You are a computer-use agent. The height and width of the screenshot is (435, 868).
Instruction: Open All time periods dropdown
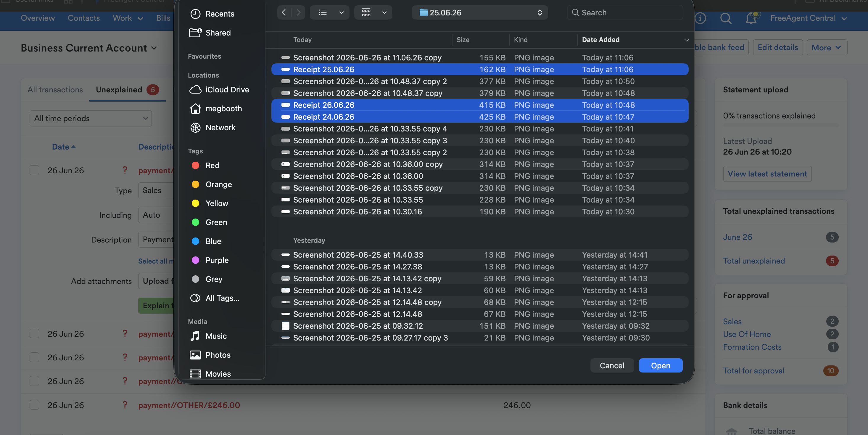91,118
